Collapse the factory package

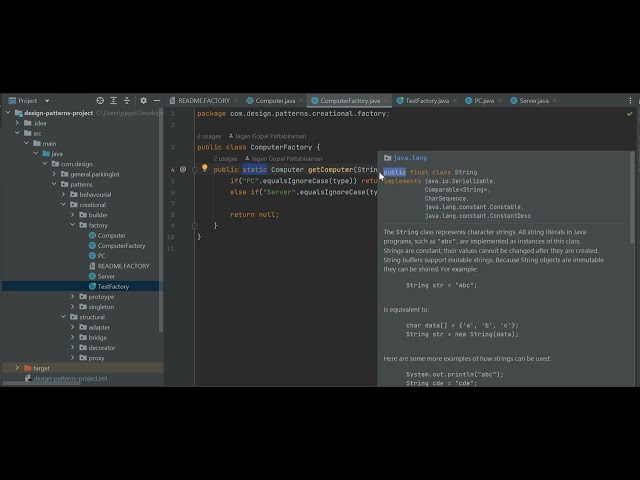point(73,224)
